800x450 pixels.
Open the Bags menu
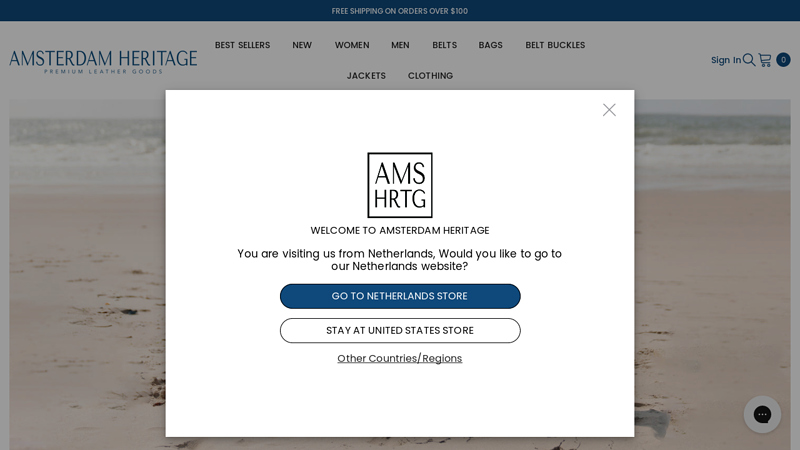pos(490,45)
